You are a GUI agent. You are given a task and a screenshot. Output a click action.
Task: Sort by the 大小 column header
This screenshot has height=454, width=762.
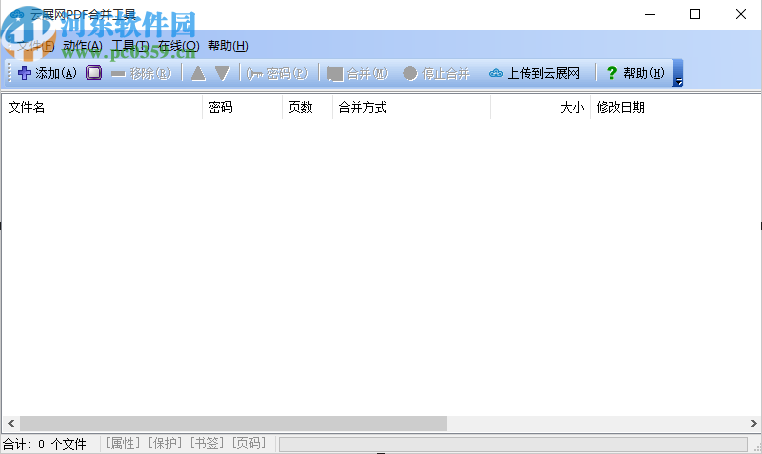540,107
